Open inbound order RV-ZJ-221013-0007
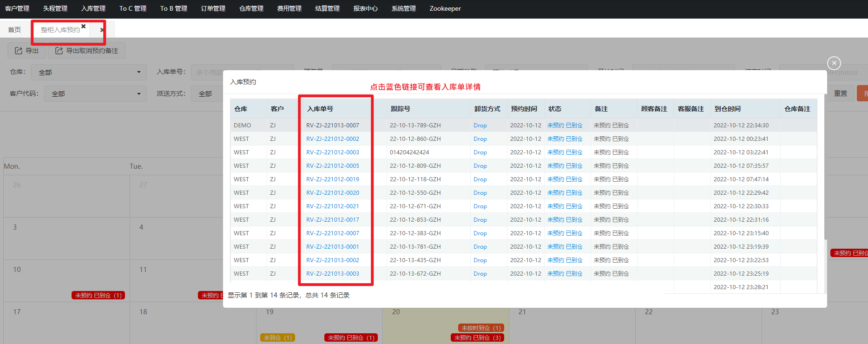 [333, 126]
